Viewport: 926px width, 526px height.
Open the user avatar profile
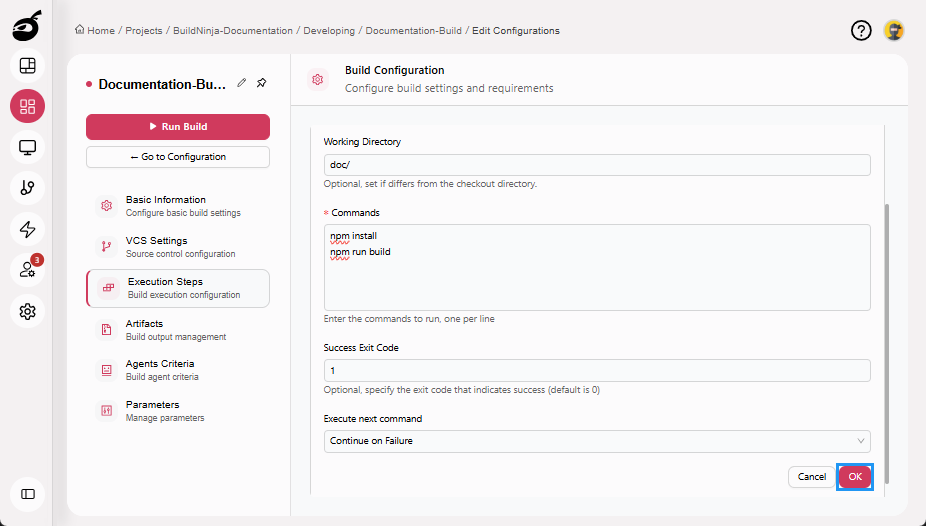click(894, 30)
